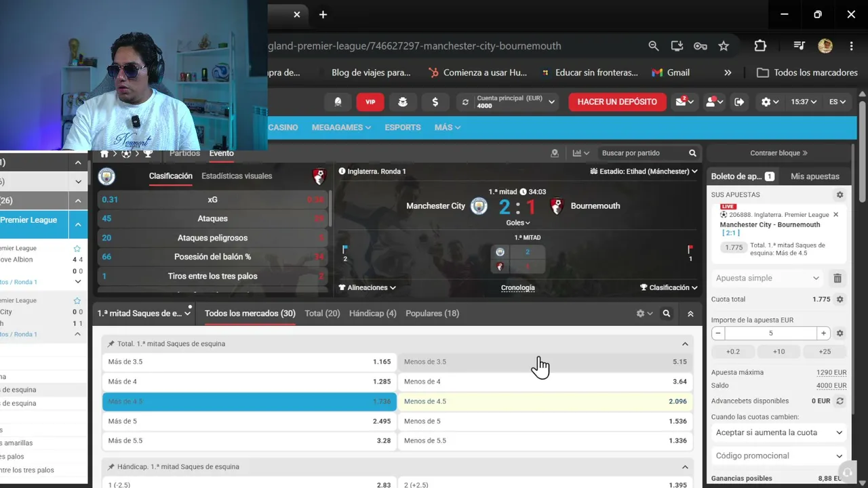Open the Estadísticas visuales tab

[237, 176]
